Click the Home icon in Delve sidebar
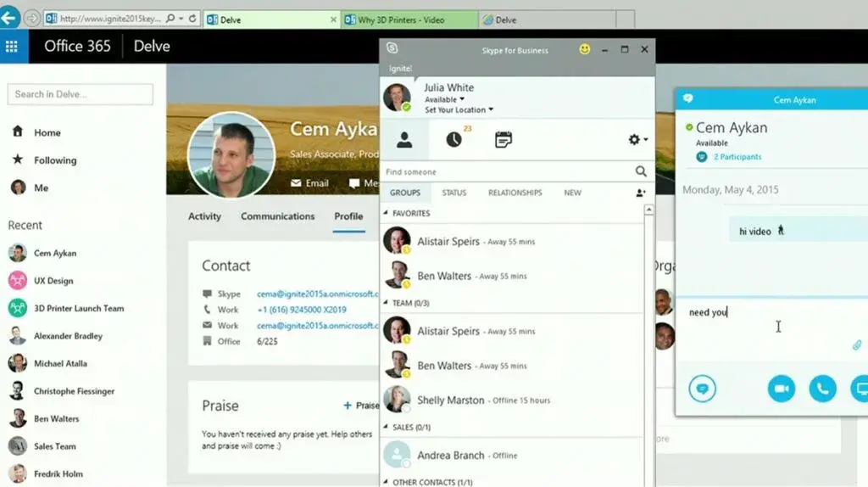 pos(18,132)
